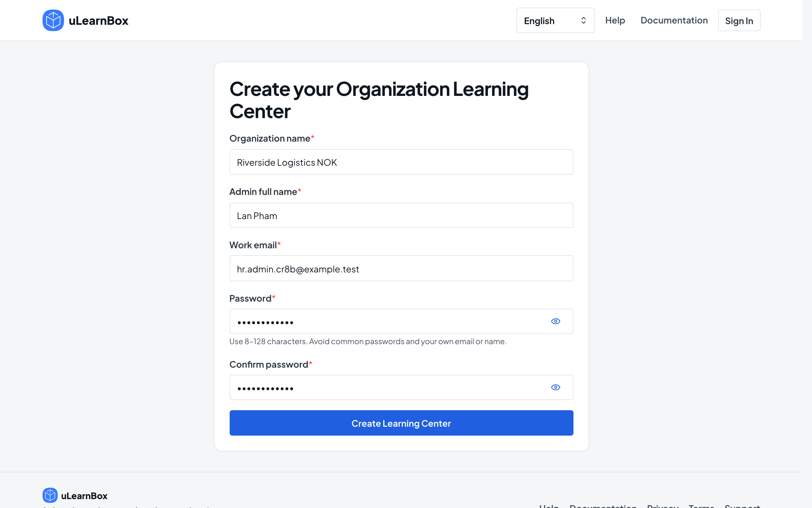Click the Sign In button
Viewport: 812px width, 508px height.
click(739, 21)
